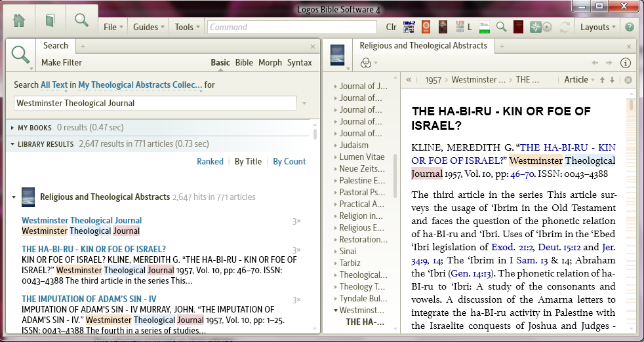Viewport: 644px width, 342px height.
Task: Open the File menu
Action: coord(113,27)
